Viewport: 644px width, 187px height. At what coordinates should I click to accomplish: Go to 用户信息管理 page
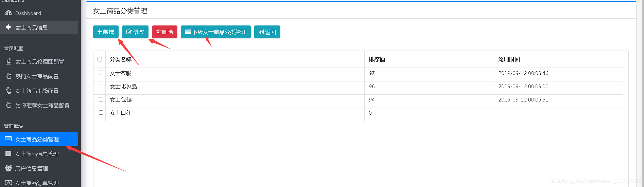[39, 168]
